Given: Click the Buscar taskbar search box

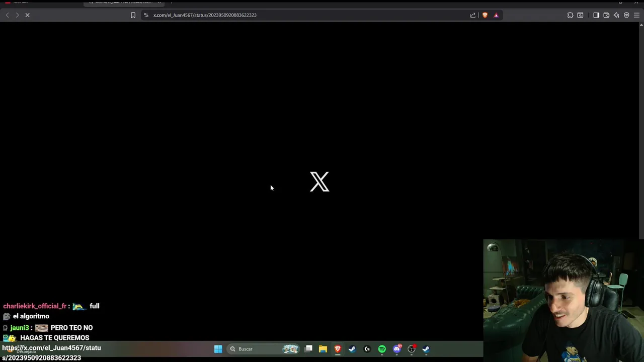Looking at the screenshot, I should coord(264,349).
